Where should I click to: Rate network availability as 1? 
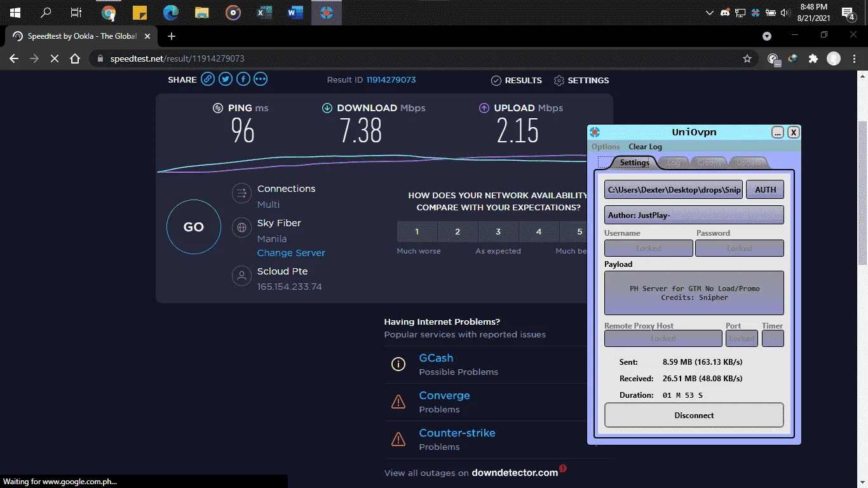pyautogui.click(x=417, y=232)
